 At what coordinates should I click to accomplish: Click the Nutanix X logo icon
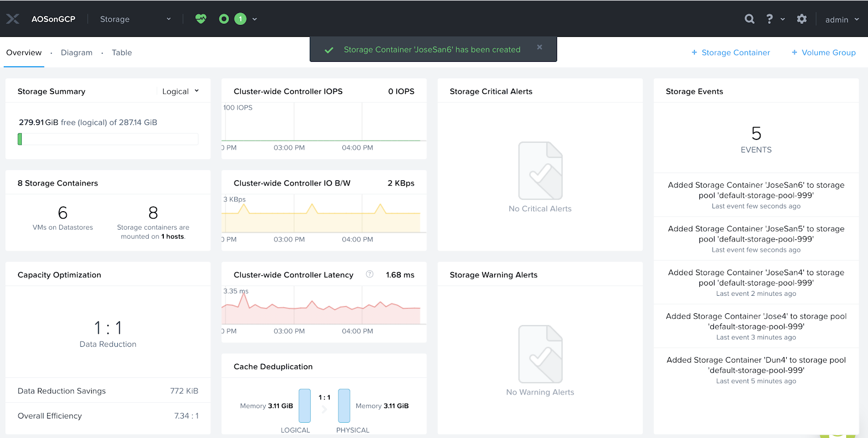point(13,19)
